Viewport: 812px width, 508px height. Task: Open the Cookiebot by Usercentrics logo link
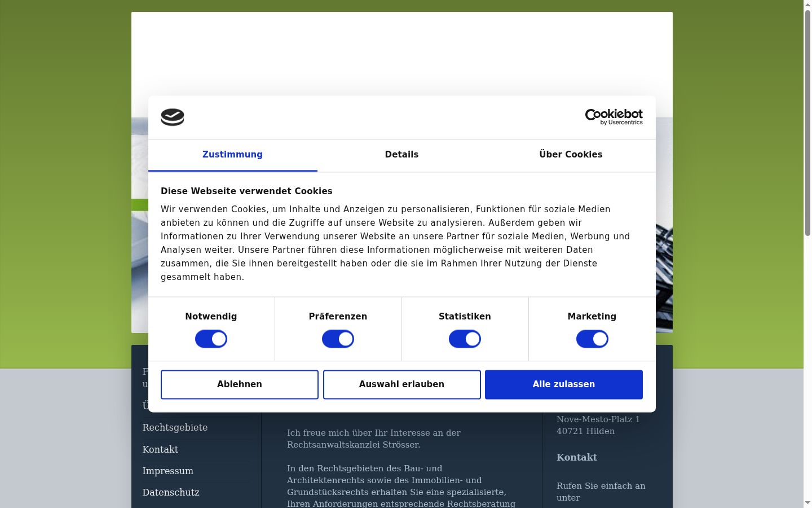click(614, 117)
